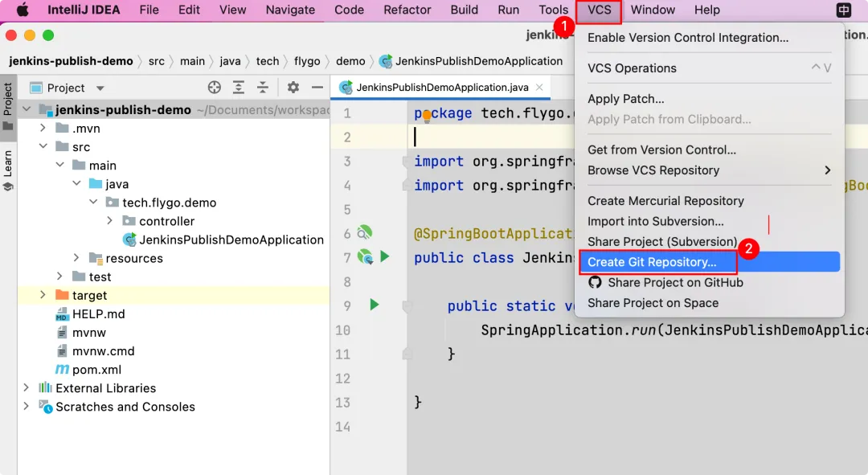
Task: Open the Build menu
Action: 464,10
